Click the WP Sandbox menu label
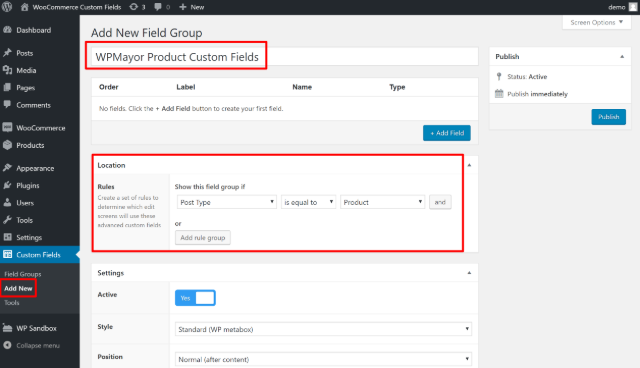 pos(36,328)
